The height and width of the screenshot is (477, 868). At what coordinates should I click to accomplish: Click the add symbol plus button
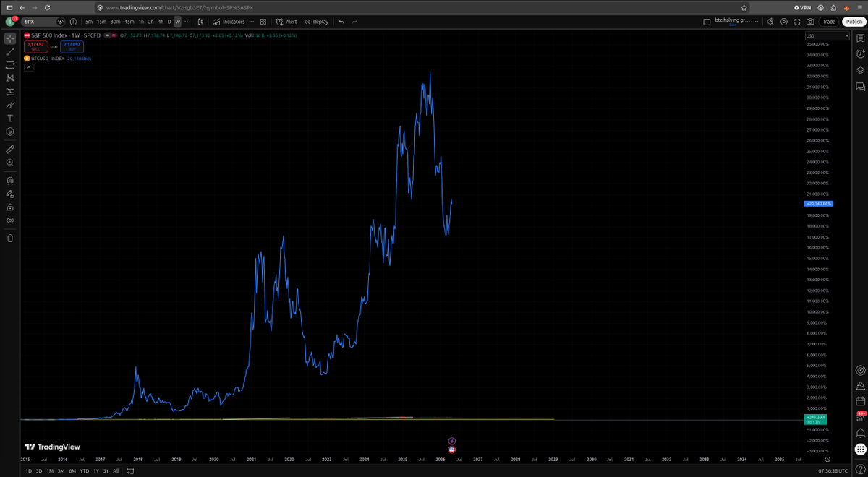(x=73, y=22)
